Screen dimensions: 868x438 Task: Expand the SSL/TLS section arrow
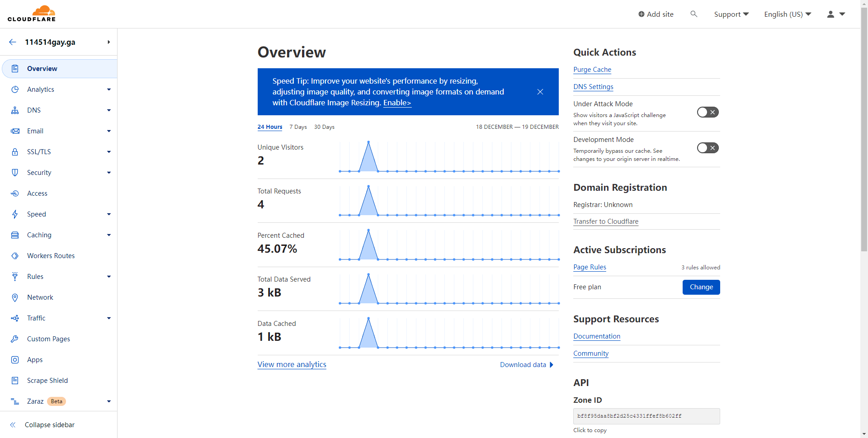click(x=109, y=152)
